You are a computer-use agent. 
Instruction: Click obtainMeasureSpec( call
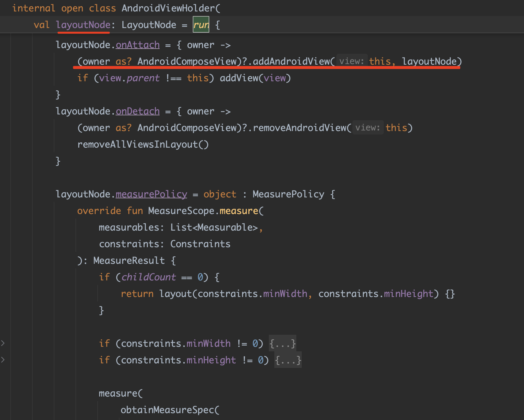pos(170,410)
